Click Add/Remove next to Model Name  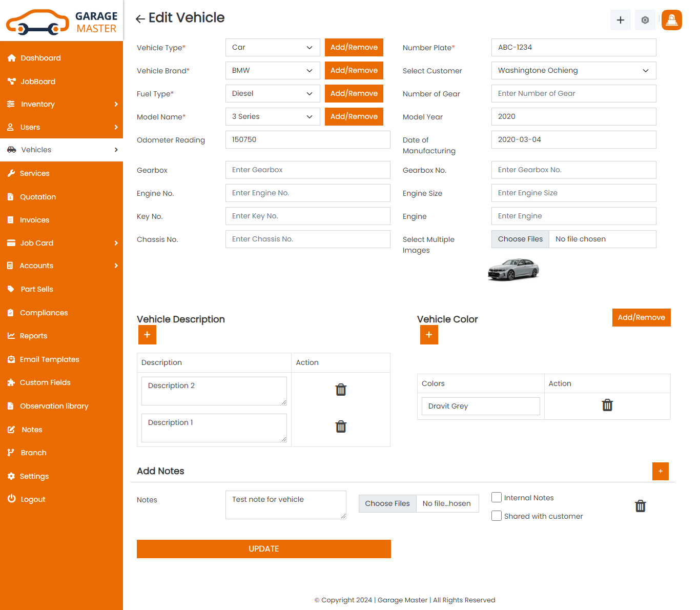(x=354, y=117)
